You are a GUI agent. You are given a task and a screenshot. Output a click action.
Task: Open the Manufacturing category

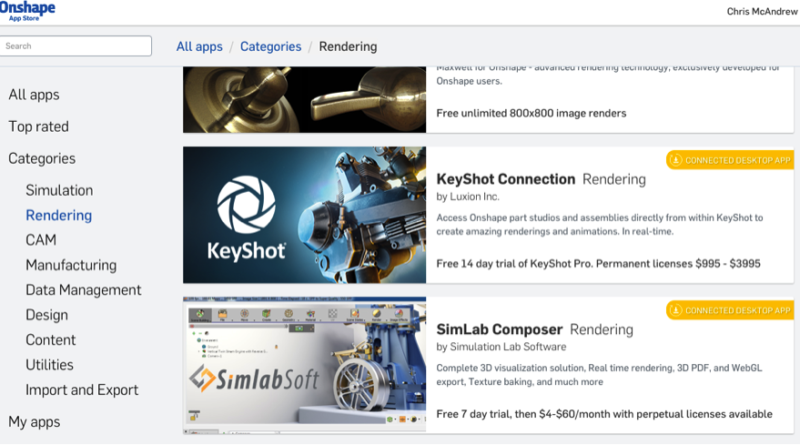click(x=71, y=265)
